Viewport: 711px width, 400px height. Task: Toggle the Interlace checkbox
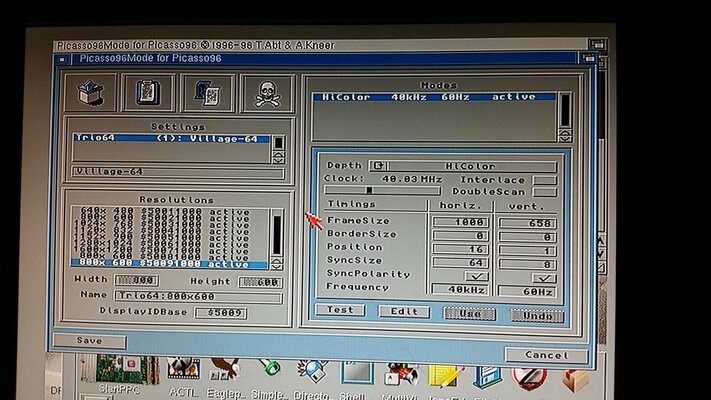coord(545,180)
